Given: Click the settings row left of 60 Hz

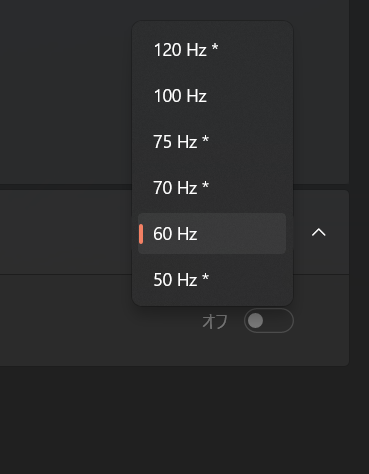Looking at the screenshot, I should [x=66, y=232].
